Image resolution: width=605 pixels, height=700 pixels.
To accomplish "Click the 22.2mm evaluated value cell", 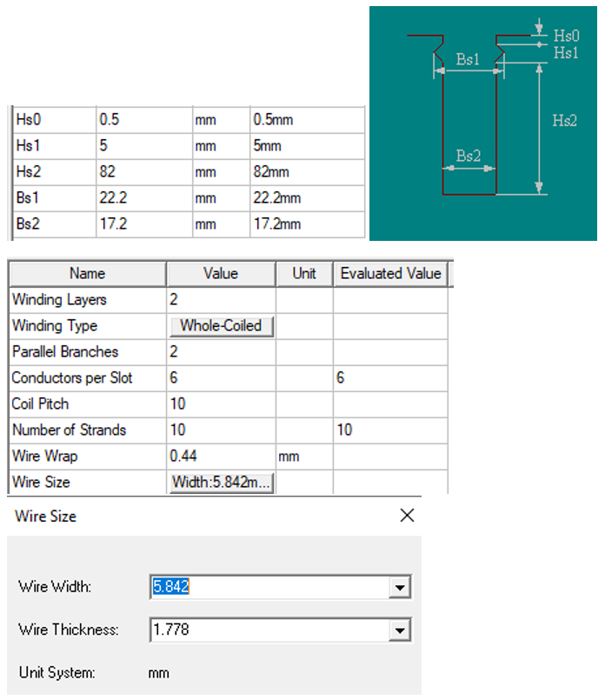I will [x=308, y=197].
